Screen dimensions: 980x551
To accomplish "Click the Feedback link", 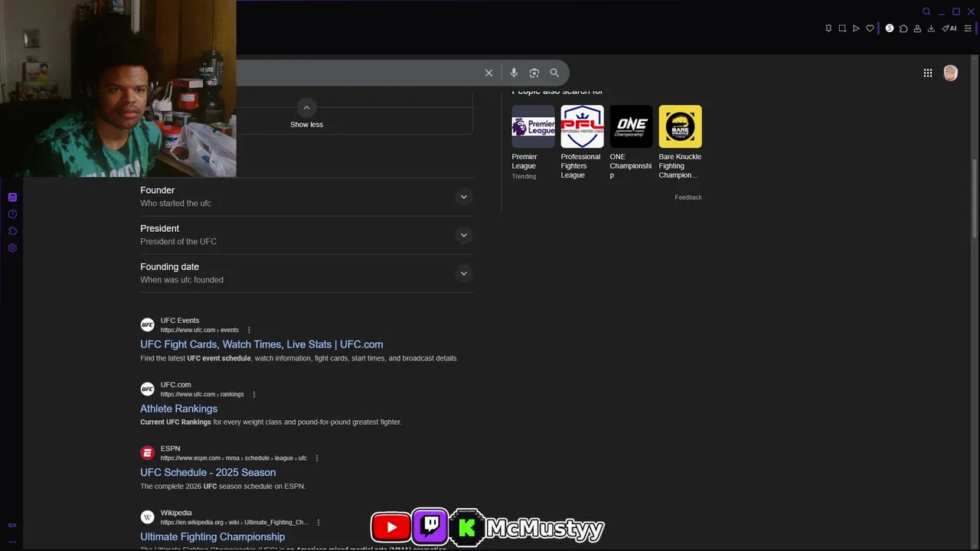I will (x=688, y=197).
